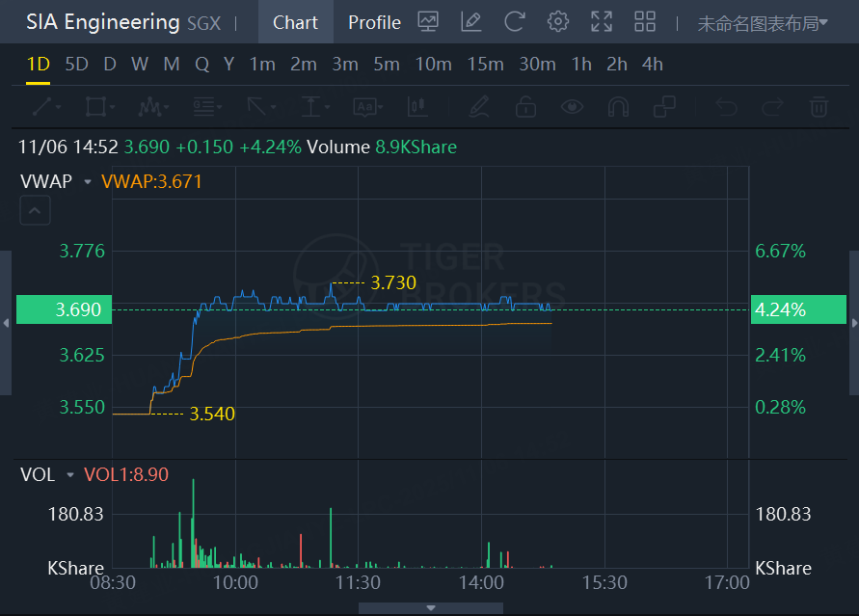Select the 5D timeframe
This screenshot has height=616, width=859.
click(x=77, y=64)
